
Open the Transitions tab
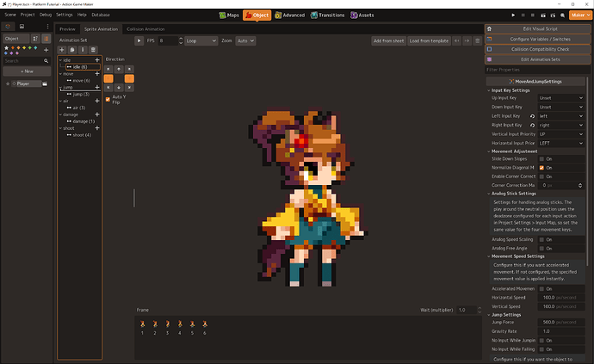click(328, 15)
